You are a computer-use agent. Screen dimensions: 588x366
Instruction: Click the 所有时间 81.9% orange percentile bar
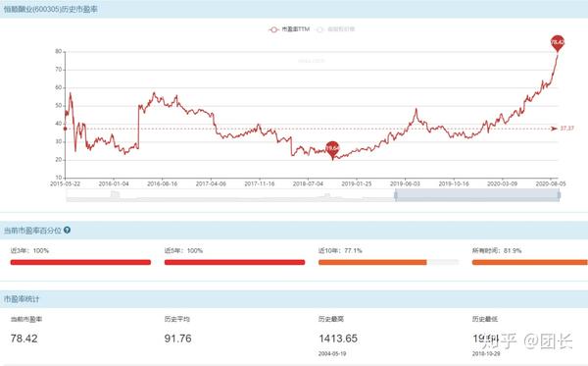pyautogui.click(x=530, y=262)
